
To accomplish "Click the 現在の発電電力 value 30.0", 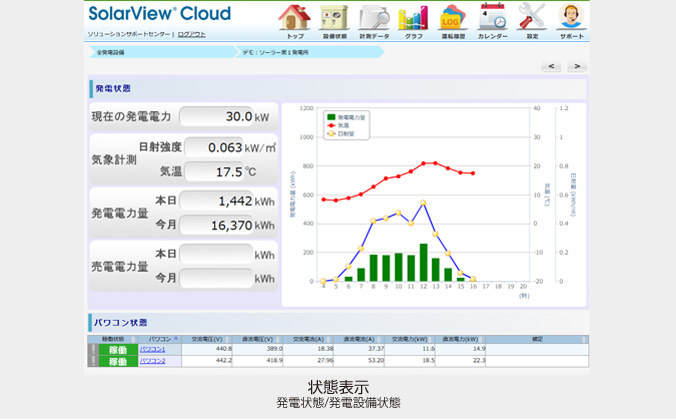I will click(216, 116).
